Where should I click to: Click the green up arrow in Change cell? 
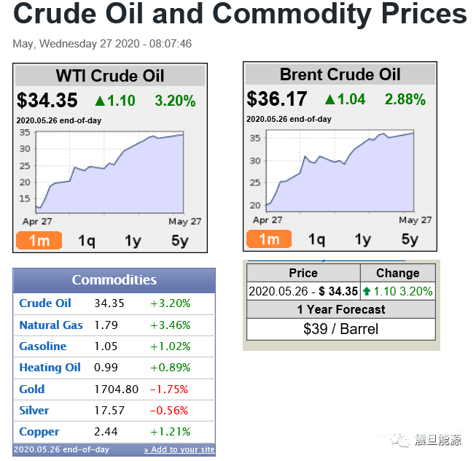point(366,291)
